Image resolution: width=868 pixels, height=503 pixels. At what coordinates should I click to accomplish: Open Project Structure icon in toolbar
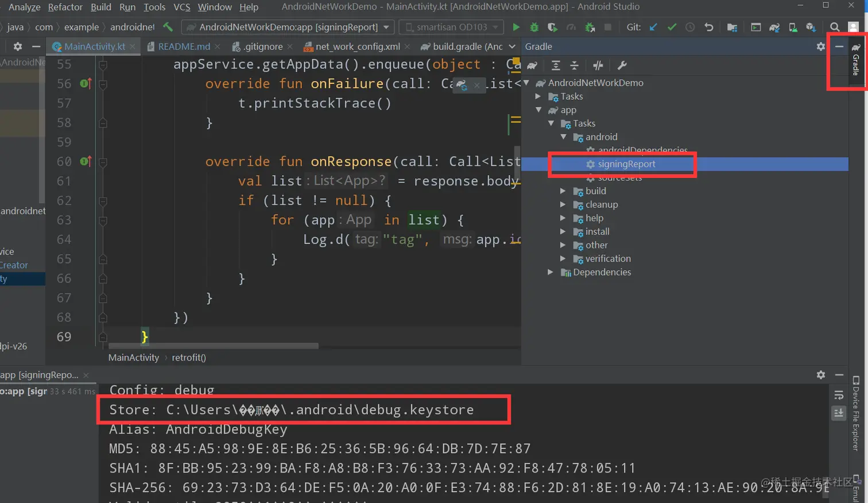click(732, 27)
